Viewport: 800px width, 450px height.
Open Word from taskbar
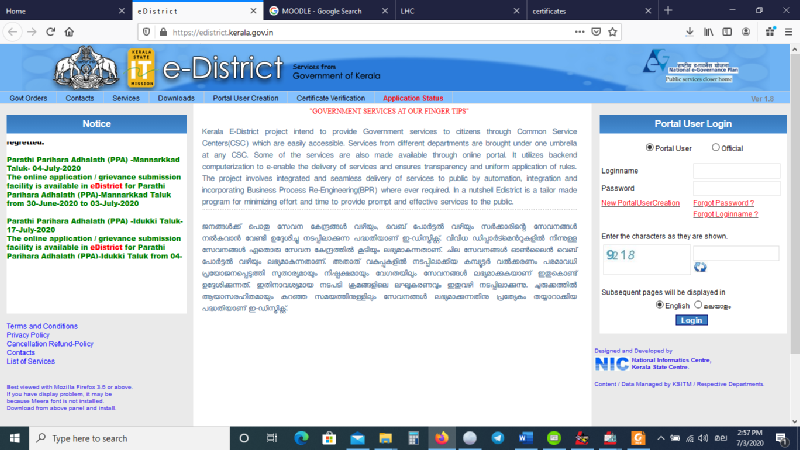(526, 438)
